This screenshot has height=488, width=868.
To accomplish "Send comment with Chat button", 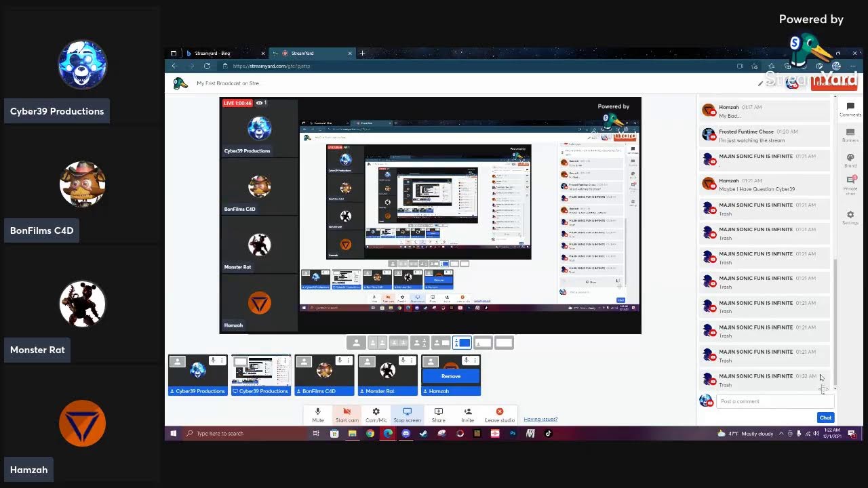I will pos(825,418).
